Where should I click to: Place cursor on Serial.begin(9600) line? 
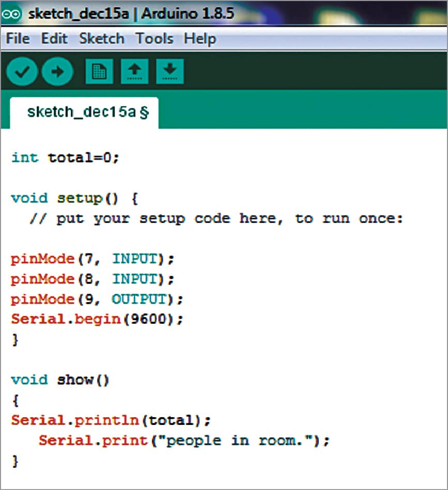point(97,319)
